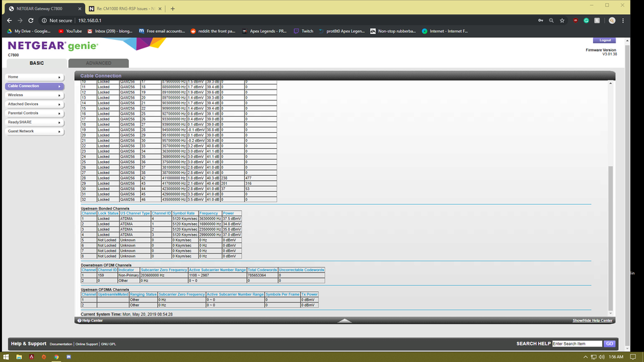Click the NETGEAR genie logo
Viewport: 644px width, 362px height.
coord(53,46)
